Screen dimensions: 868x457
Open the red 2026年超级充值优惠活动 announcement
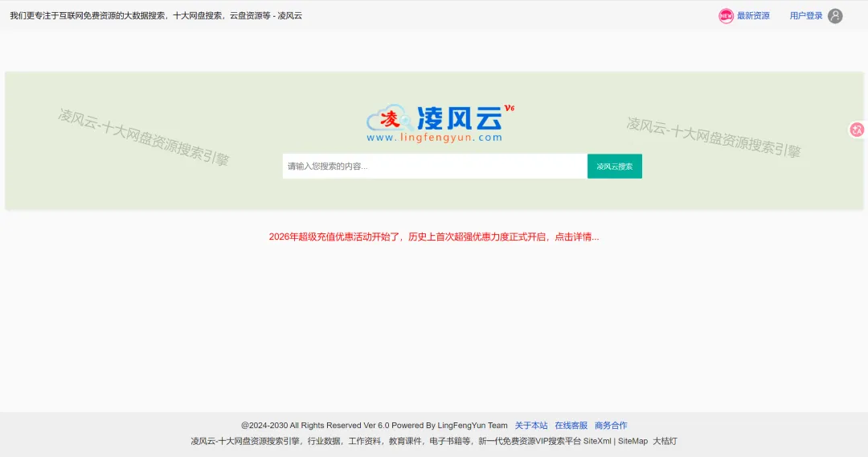[x=434, y=237]
